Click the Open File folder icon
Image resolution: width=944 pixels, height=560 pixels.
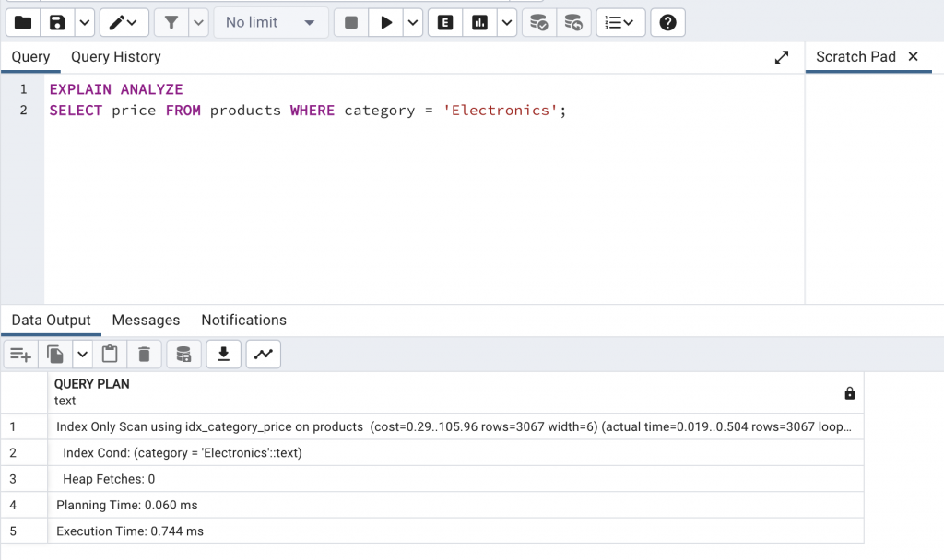pos(22,22)
